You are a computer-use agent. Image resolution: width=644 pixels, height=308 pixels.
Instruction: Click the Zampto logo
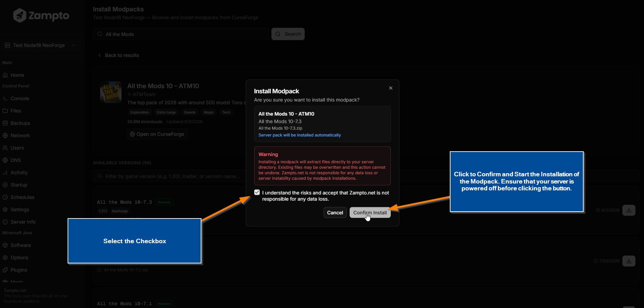click(x=41, y=15)
